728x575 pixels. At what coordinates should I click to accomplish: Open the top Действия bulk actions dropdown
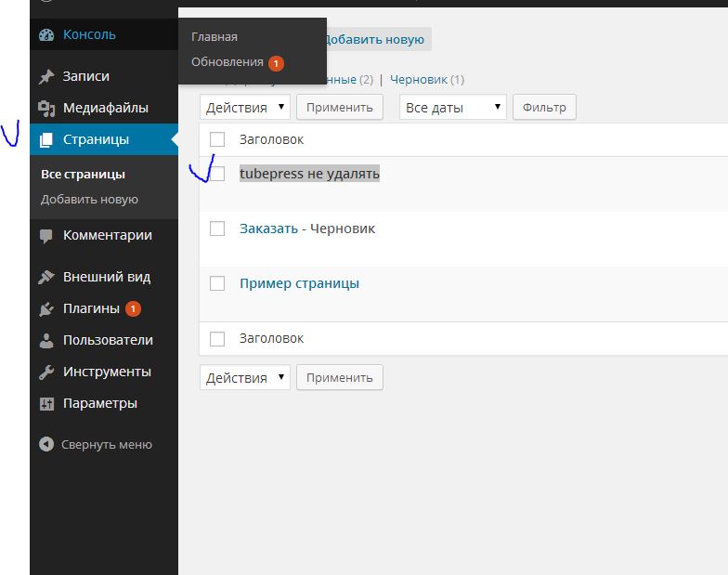click(x=245, y=108)
